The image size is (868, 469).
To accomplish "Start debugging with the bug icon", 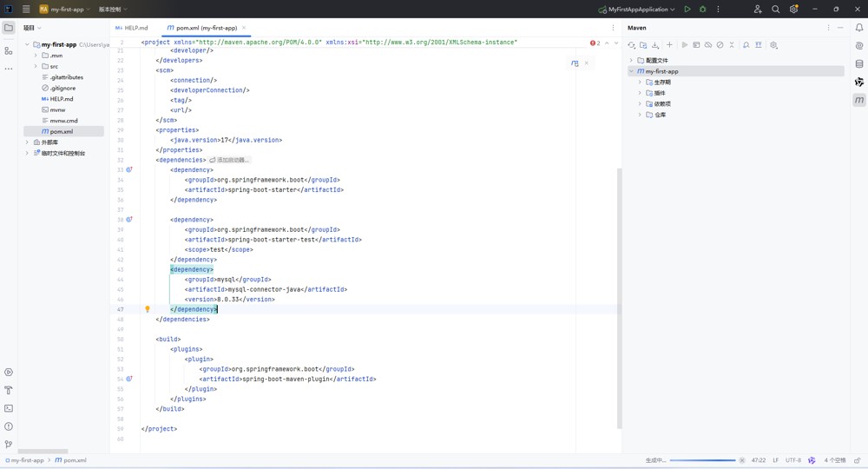I will click(x=702, y=9).
